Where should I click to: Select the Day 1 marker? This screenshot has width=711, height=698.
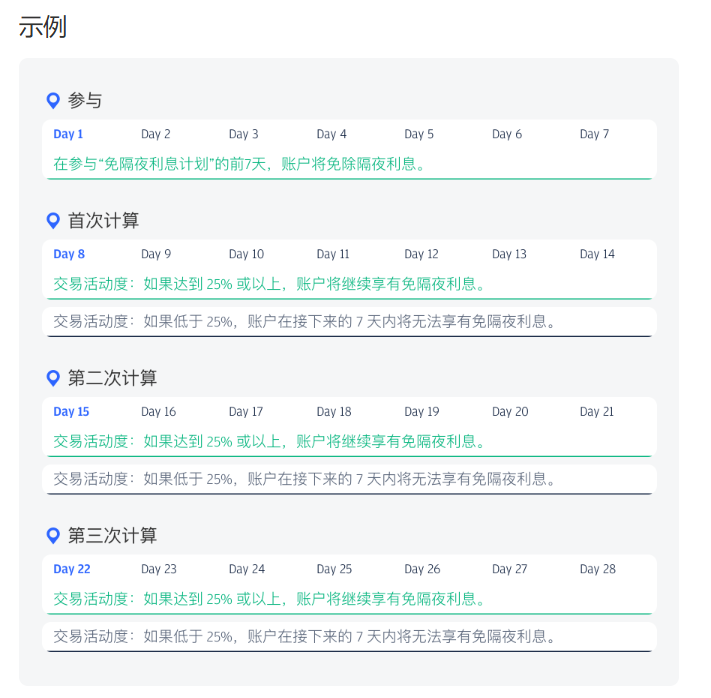(68, 134)
